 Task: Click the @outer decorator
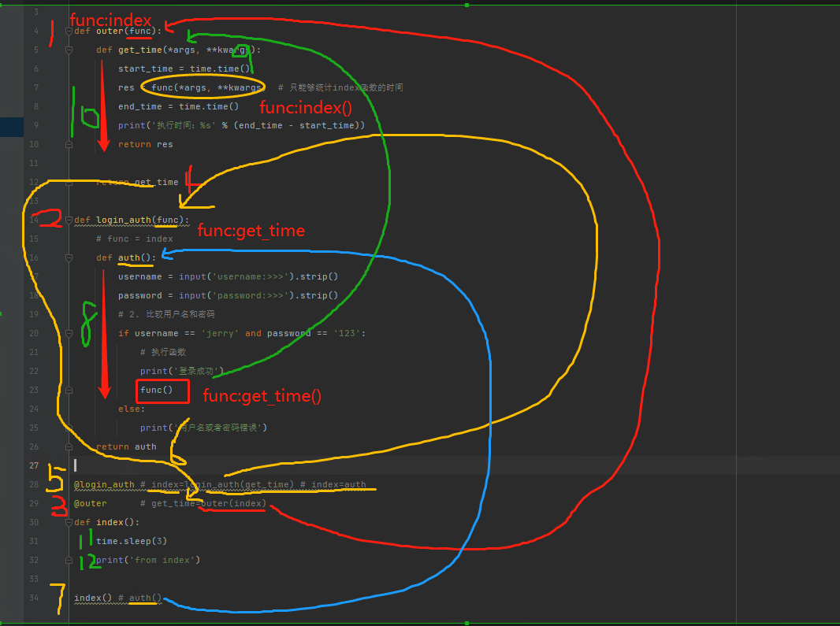(90, 503)
